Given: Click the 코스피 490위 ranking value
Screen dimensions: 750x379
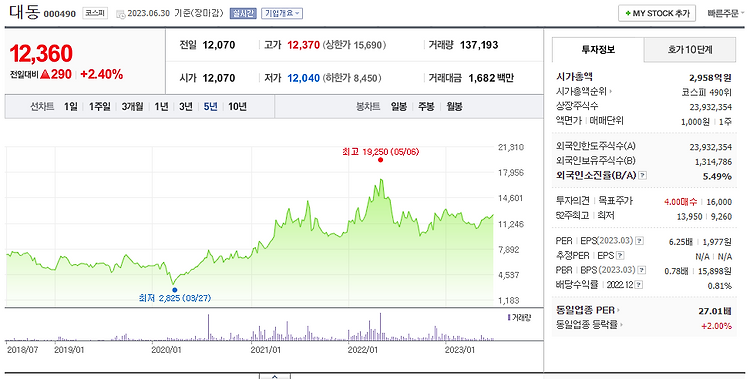Looking at the screenshot, I should tap(706, 92).
